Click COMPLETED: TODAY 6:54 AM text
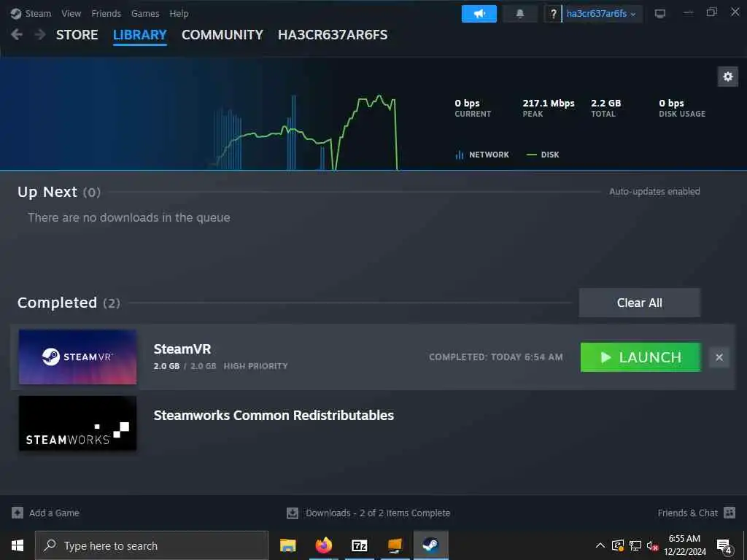The width and height of the screenshot is (747, 560). coord(496,357)
